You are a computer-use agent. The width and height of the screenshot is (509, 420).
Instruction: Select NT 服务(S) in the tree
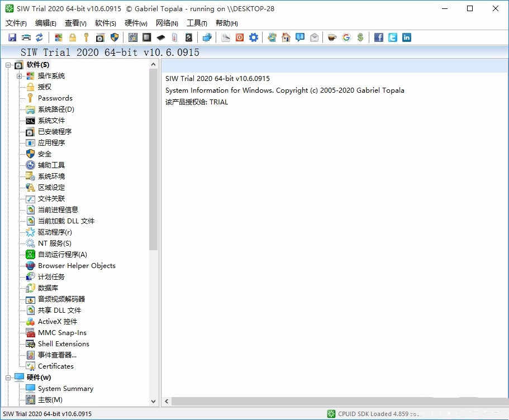coord(55,243)
